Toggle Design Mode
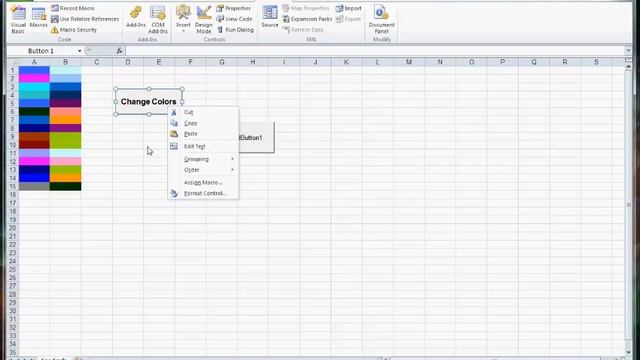The height and width of the screenshot is (360, 640). coord(204,20)
